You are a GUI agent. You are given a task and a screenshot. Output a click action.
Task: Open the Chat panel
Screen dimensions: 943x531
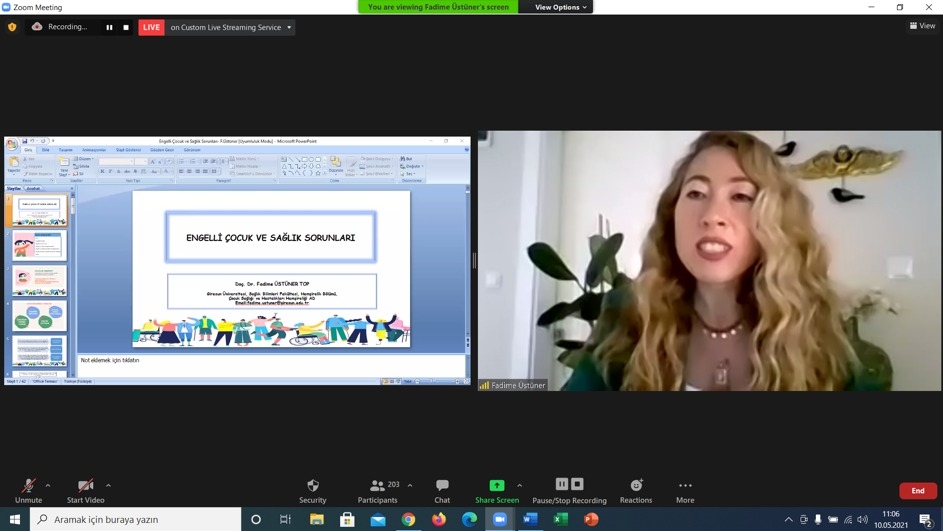(x=442, y=486)
